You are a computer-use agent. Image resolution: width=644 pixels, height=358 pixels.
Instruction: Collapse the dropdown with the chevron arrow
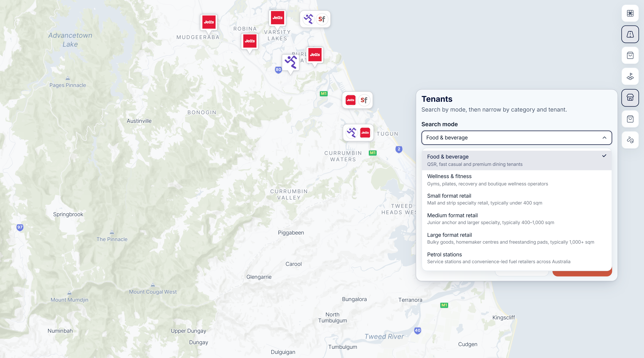pyautogui.click(x=604, y=138)
